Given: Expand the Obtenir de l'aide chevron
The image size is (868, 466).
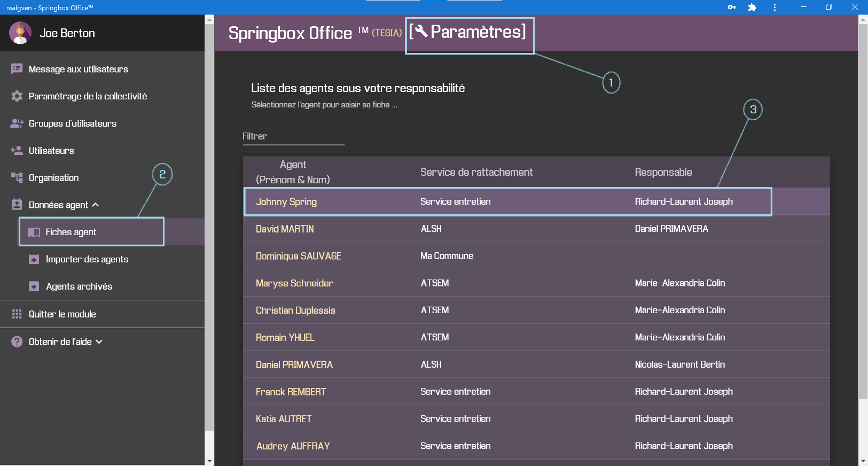Looking at the screenshot, I should point(99,341).
